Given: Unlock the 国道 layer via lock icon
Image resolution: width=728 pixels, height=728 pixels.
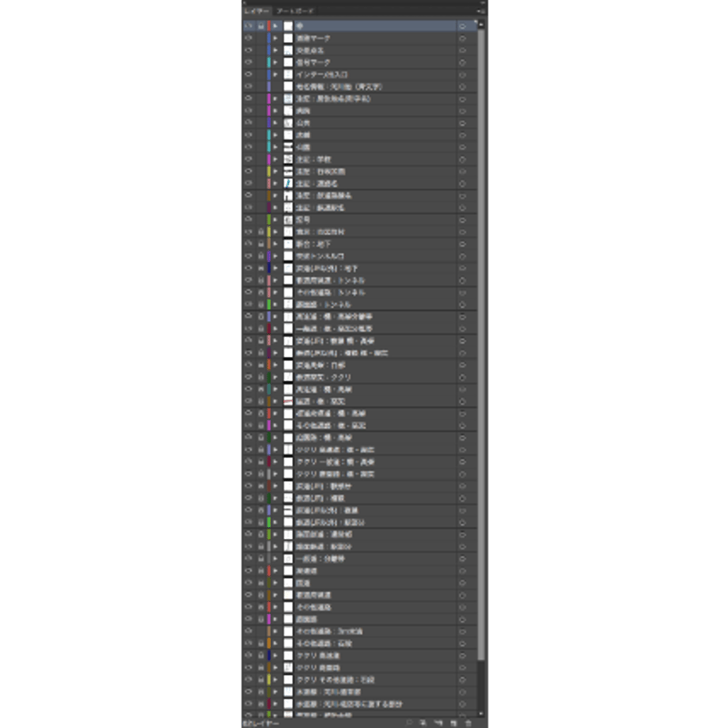Looking at the screenshot, I should tap(261, 583).
